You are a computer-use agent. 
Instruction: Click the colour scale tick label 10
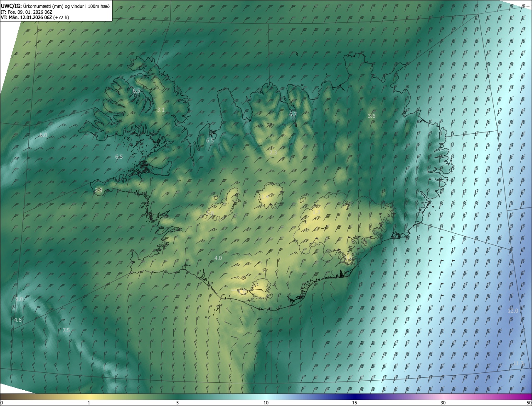coord(266,403)
